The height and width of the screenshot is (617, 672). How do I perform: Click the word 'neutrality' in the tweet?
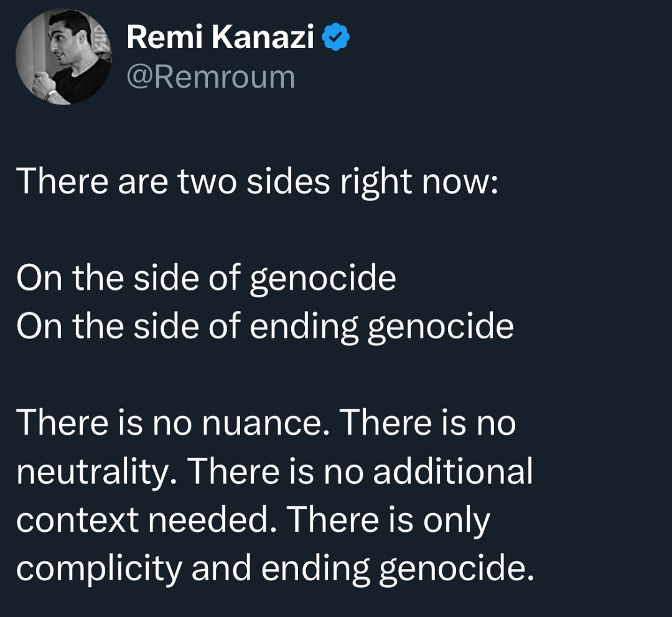pyautogui.click(x=96, y=471)
